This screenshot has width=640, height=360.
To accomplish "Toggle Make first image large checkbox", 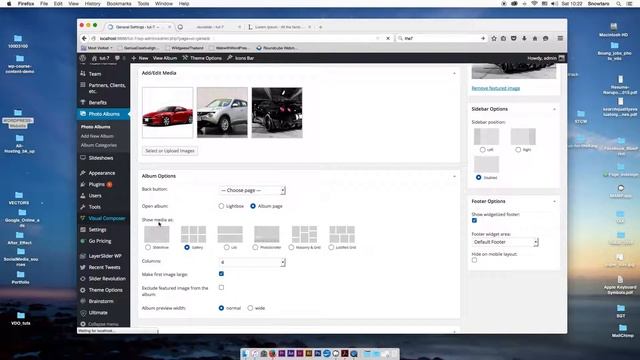I will click(221, 274).
